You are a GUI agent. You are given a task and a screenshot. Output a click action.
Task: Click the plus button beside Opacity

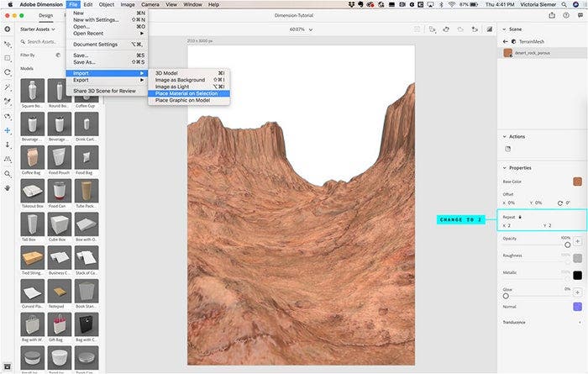(x=578, y=241)
